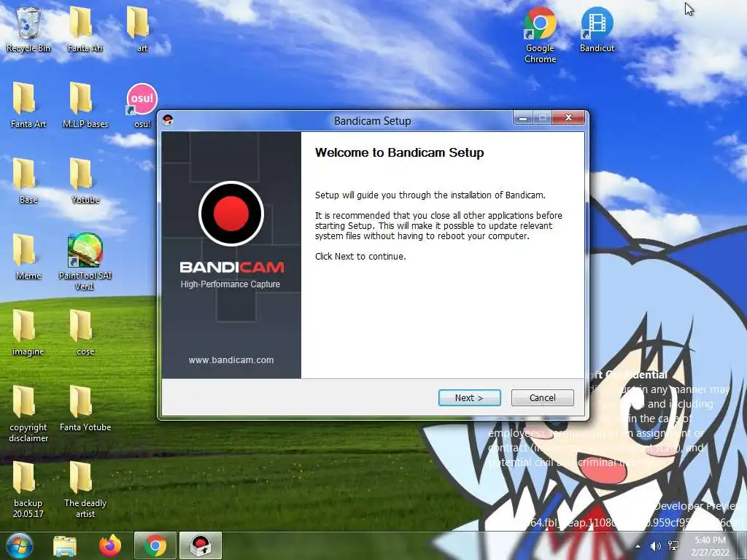This screenshot has width=747, height=560.
Task: Show hidden system tray icons
Action: [x=638, y=546]
